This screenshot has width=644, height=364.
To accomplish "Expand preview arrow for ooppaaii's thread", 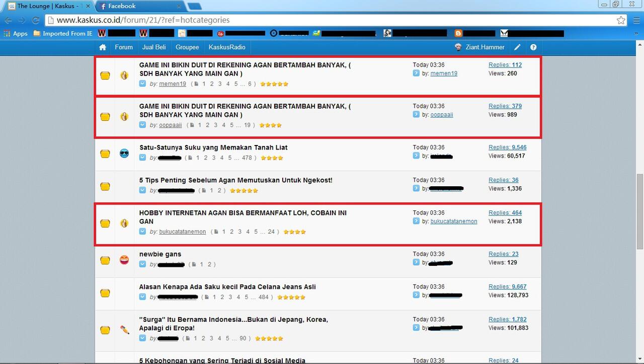I will coord(142,125).
